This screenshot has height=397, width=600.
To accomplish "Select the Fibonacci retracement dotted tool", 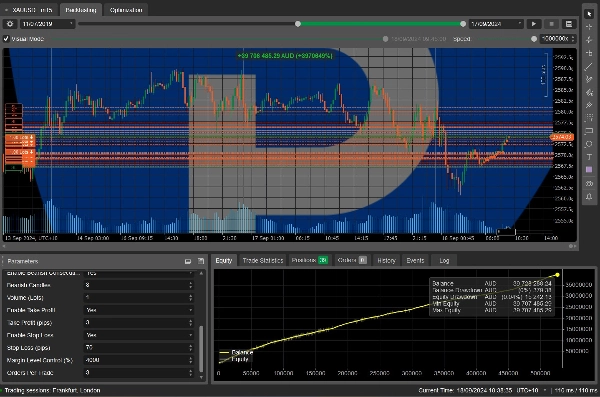I will point(589,118).
